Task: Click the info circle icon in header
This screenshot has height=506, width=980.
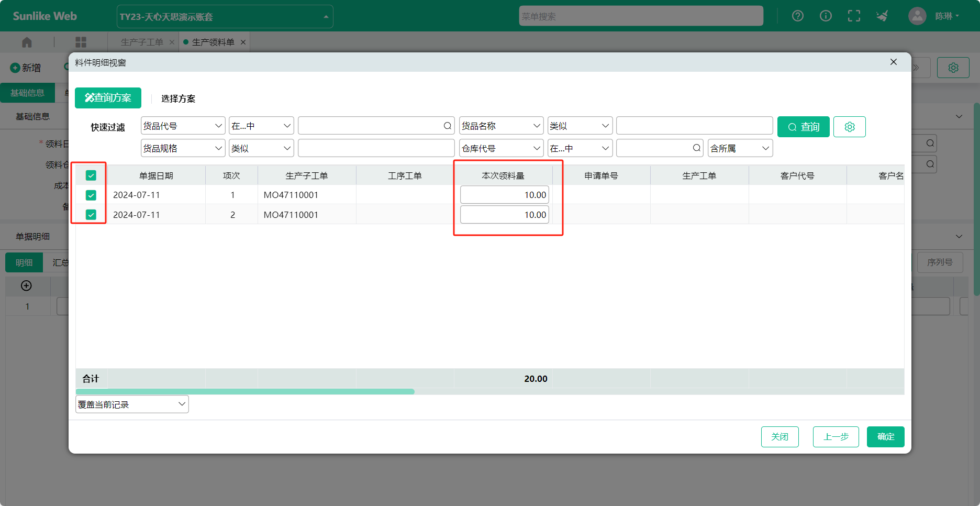Action: [x=826, y=16]
